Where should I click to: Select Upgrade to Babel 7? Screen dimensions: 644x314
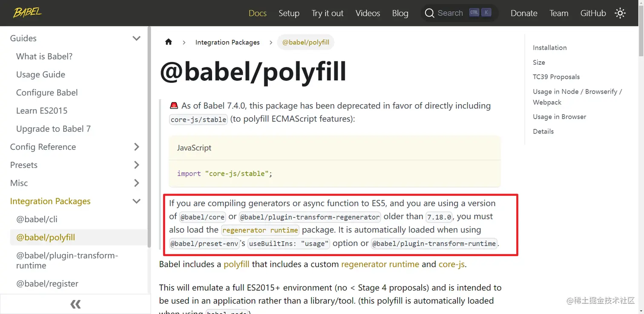point(53,129)
